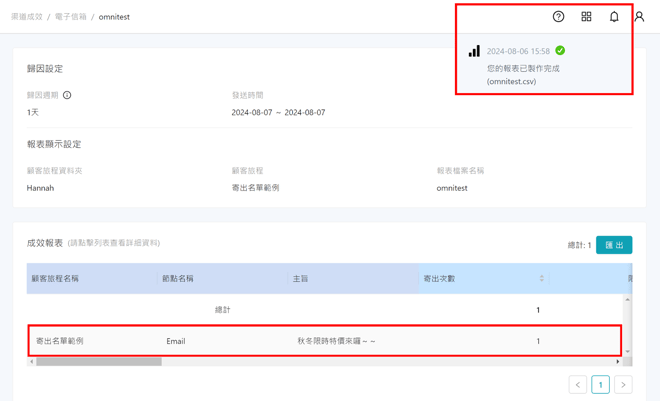
Task: Go to 渠道成效 breadcrumb link
Action: tap(27, 17)
